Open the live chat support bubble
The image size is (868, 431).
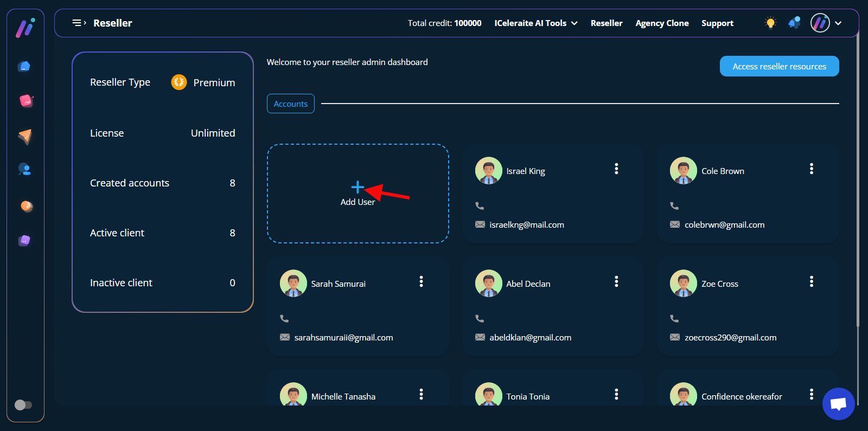pyautogui.click(x=838, y=404)
